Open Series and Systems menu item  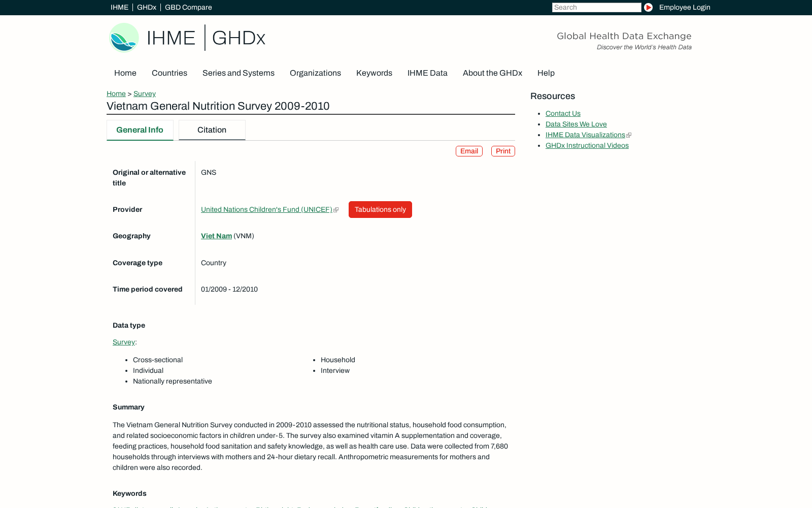tap(239, 73)
